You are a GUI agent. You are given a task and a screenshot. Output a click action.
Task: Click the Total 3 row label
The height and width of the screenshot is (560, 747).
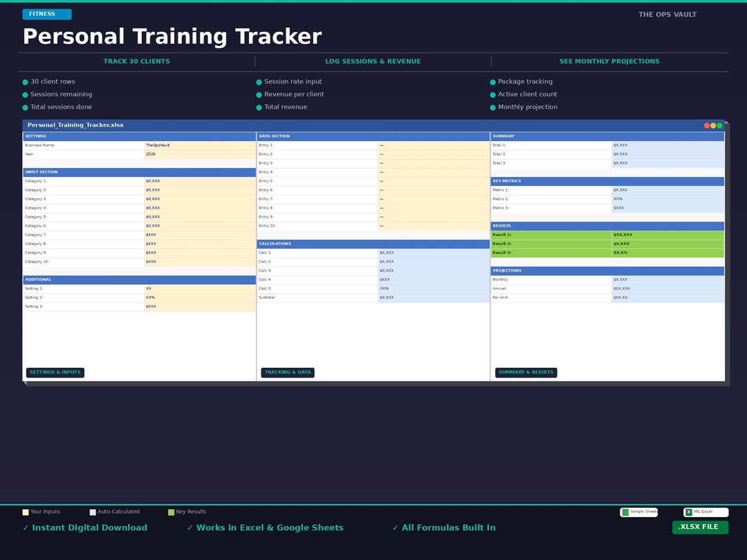(x=499, y=163)
